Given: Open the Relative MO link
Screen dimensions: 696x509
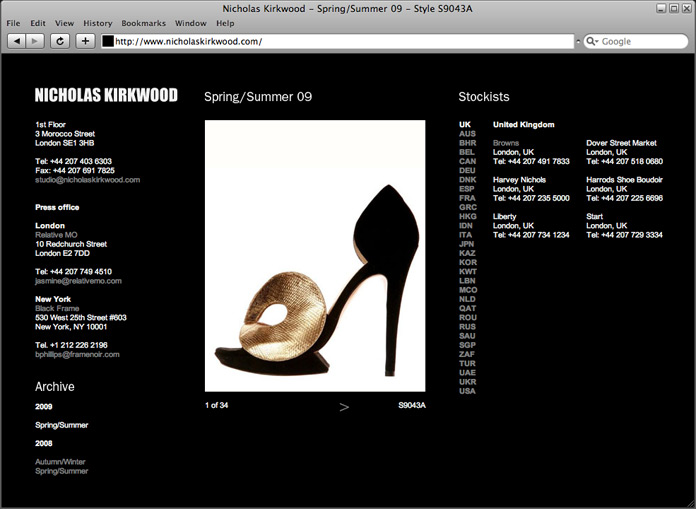Looking at the screenshot, I should 56,235.
